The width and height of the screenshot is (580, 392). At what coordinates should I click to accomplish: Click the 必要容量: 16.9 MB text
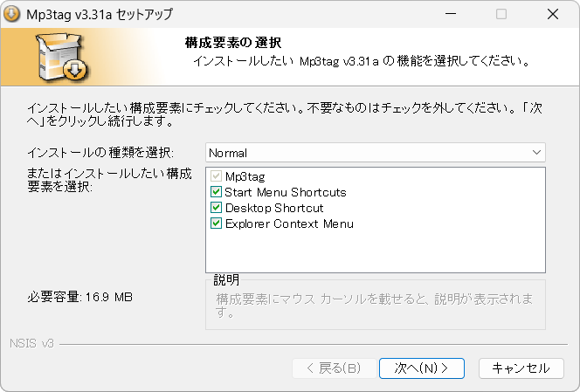pyautogui.click(x=79, y=298)
